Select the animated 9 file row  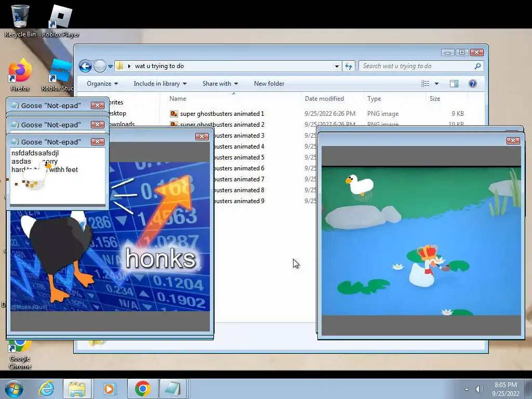coord(239,201)
